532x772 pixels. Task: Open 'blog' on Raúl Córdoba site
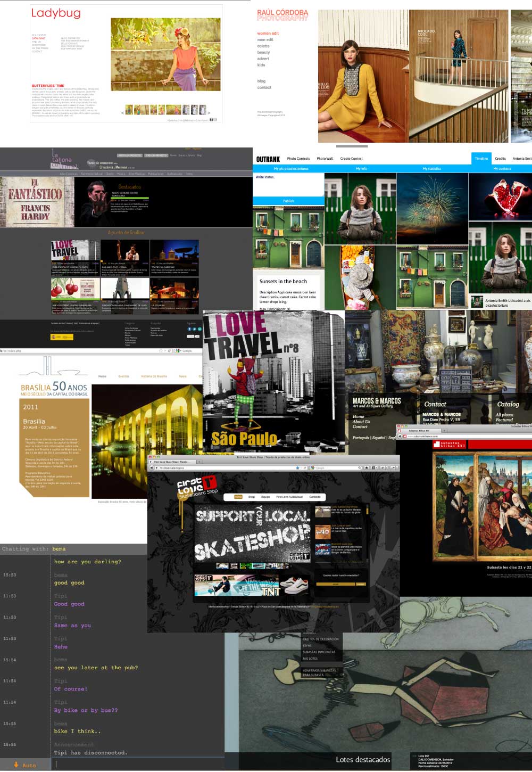point(261,81)
